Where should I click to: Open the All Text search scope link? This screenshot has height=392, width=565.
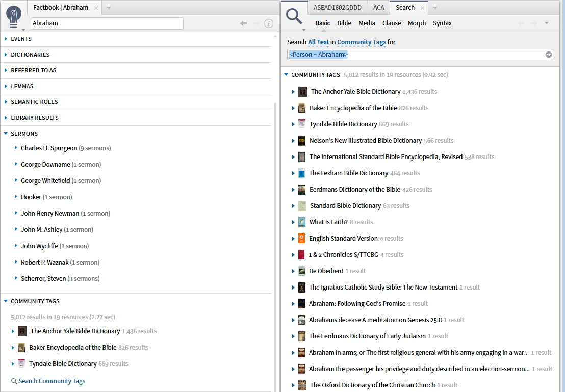(319, 42)
